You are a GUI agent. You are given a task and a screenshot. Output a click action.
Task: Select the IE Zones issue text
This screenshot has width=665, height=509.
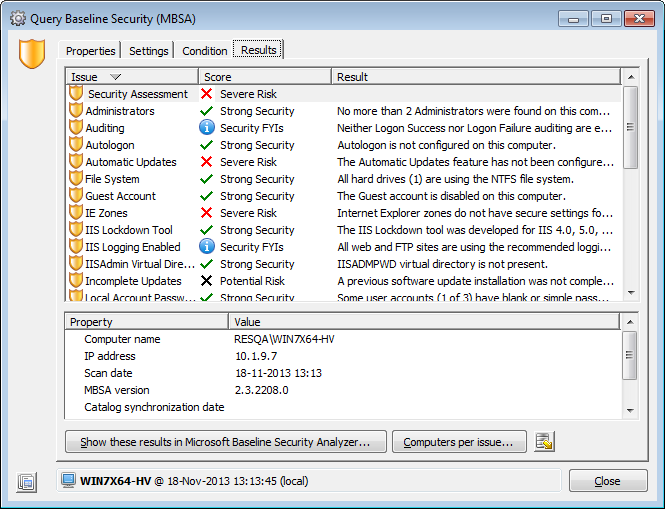pyautogui.click(x=106, y=213)
